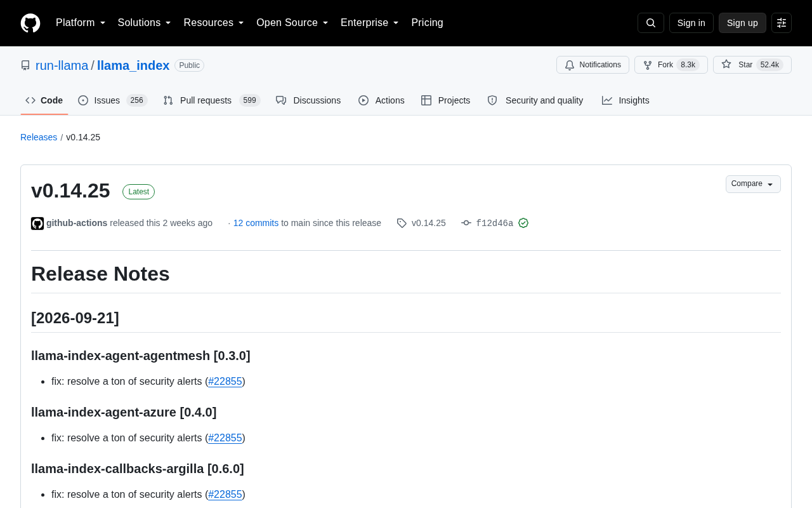Open #22855 under llama-index-agent-azure
Image resolution: width=812 pixels, height=508 pixels.
point(225,438)
